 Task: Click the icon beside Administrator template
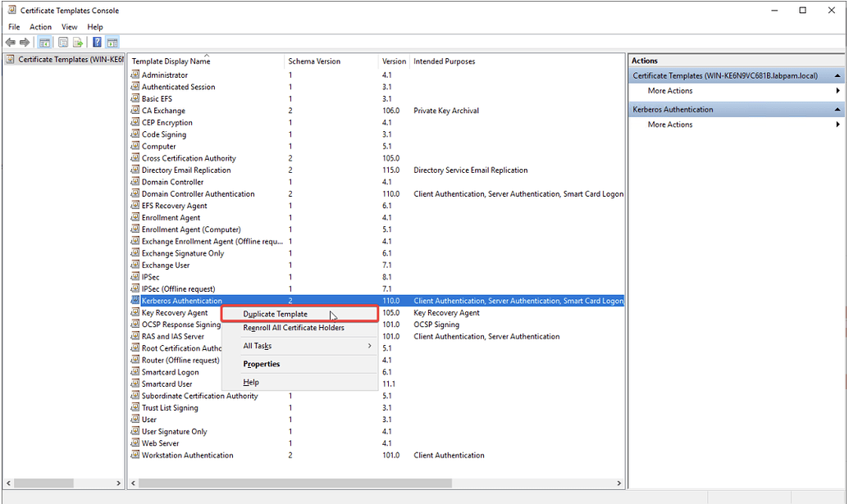coord(135,75)
